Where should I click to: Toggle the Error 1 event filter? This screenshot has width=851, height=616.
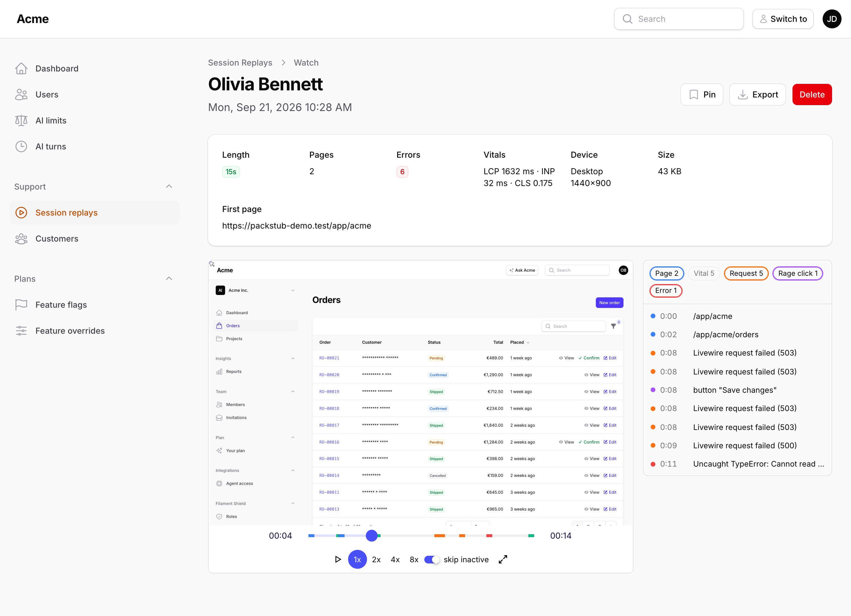pyautogui.click(x=666, y=291)
